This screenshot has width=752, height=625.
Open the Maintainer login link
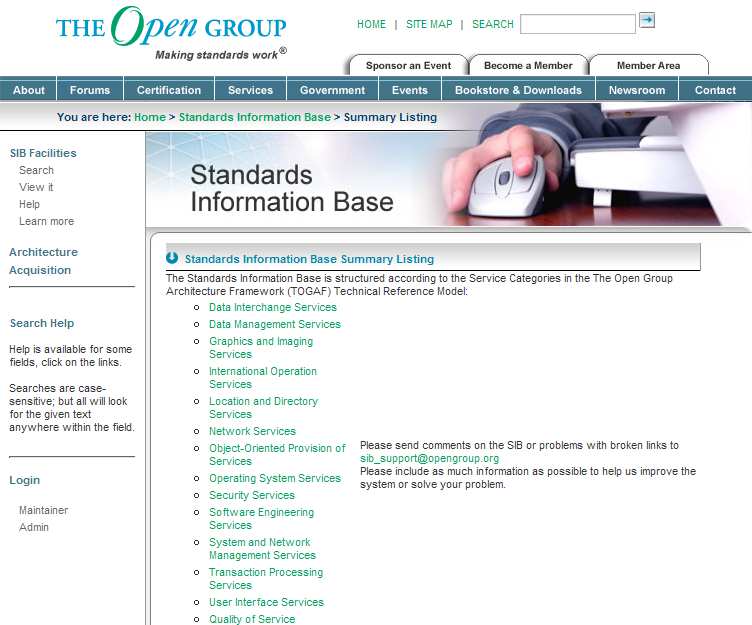tap(44, 510)
